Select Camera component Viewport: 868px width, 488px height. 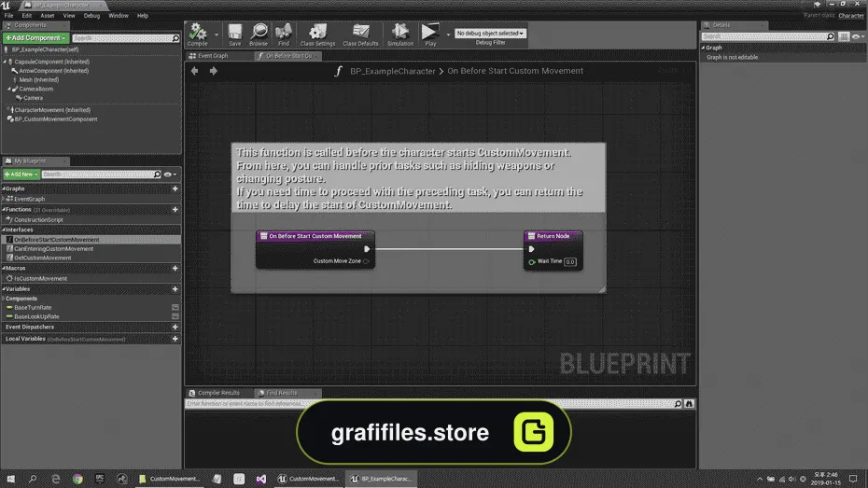point(33,98)
